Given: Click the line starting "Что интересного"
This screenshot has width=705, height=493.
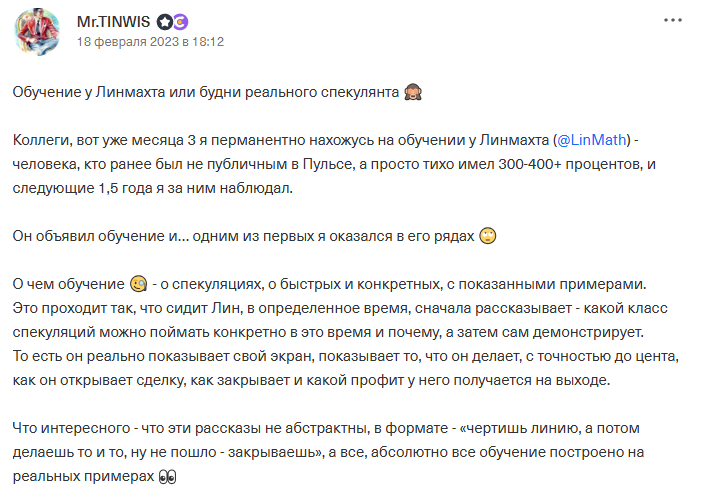Looking at the screenshot, I should pyautogui.click(x=330, y=427).
